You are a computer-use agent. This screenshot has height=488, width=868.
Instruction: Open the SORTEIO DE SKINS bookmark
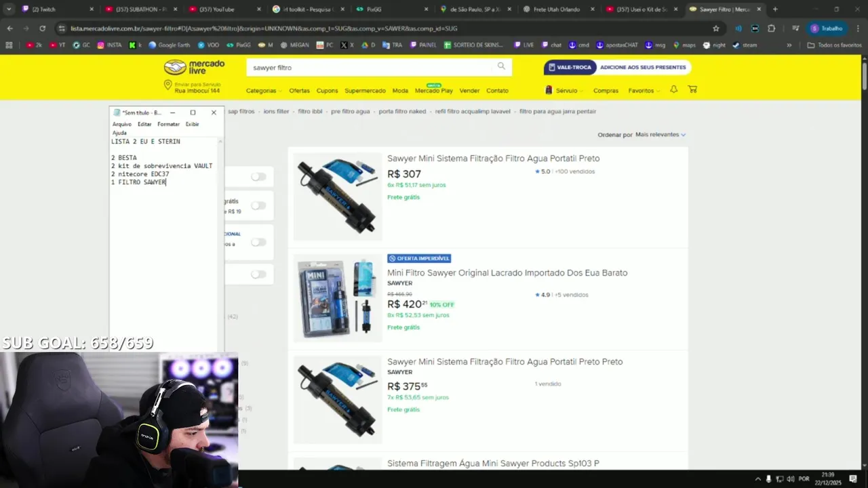pyautogui.click(x=474, y=45)
